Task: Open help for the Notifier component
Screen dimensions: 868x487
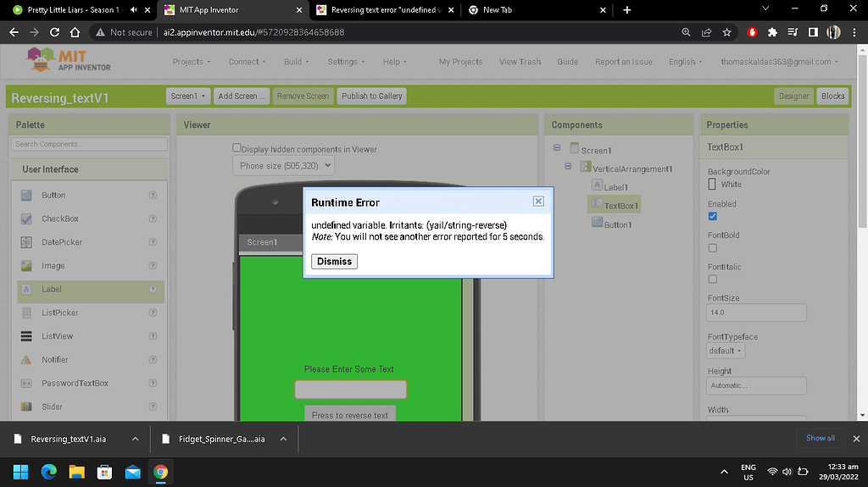Action: point(153,360)
